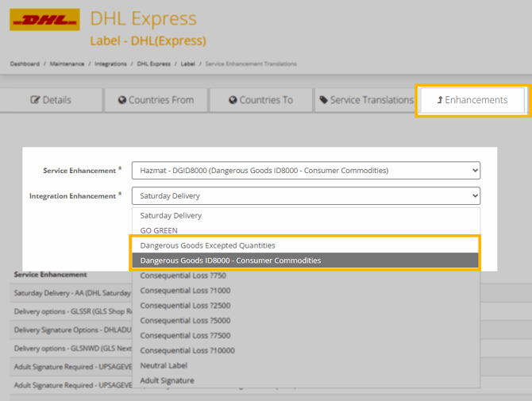532x401 pixels.
Task: Click the Integration Enhancement field label
Action: coord(72,196)
